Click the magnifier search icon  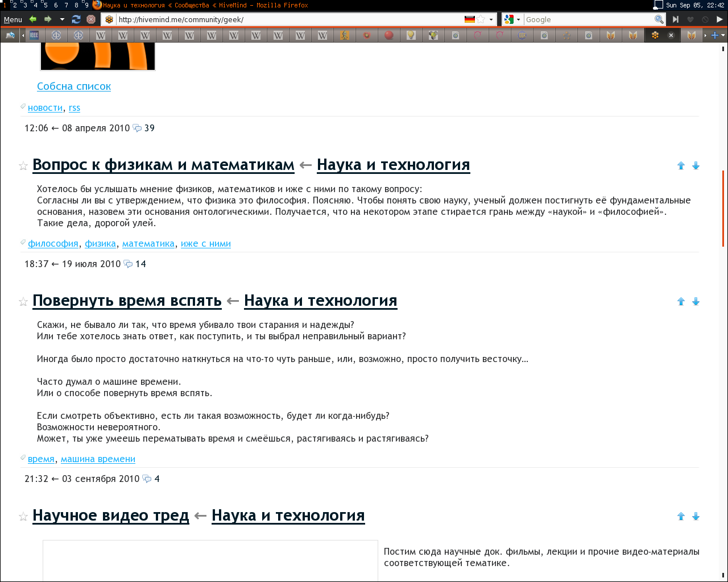pos(659,19)
